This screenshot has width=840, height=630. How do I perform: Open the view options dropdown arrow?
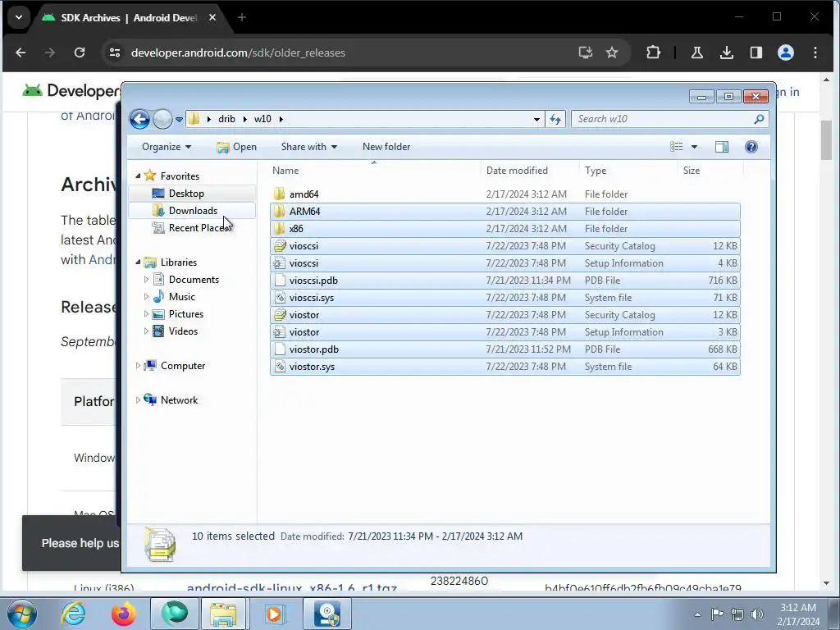[x=694, y=147]
